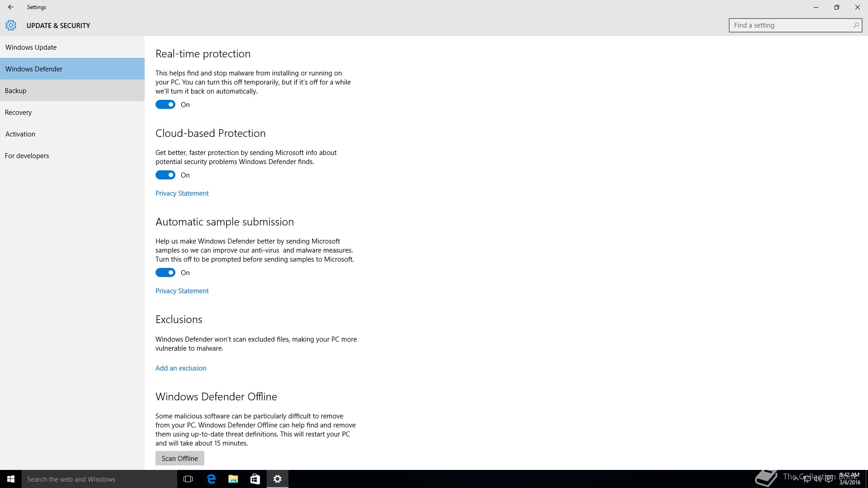Click the magnifier icon in the search box
This screenshot has height=488, width=868.
click(x=856, y=25)
